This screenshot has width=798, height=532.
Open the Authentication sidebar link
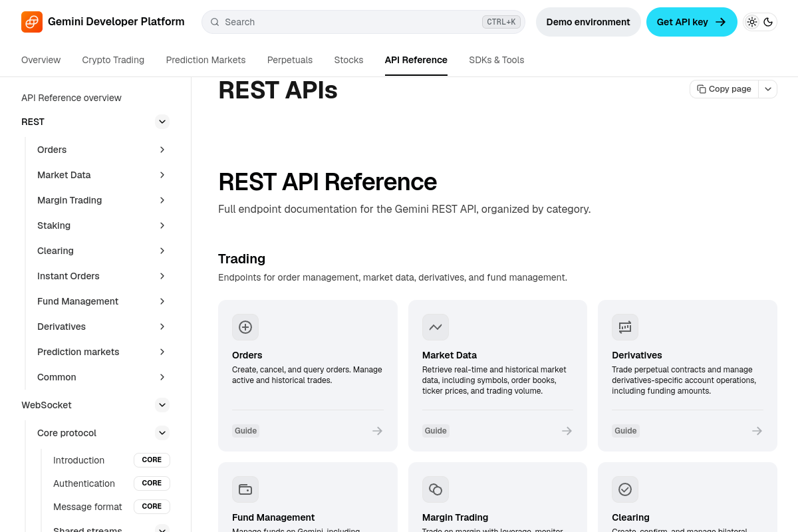(x=84, y=483)
